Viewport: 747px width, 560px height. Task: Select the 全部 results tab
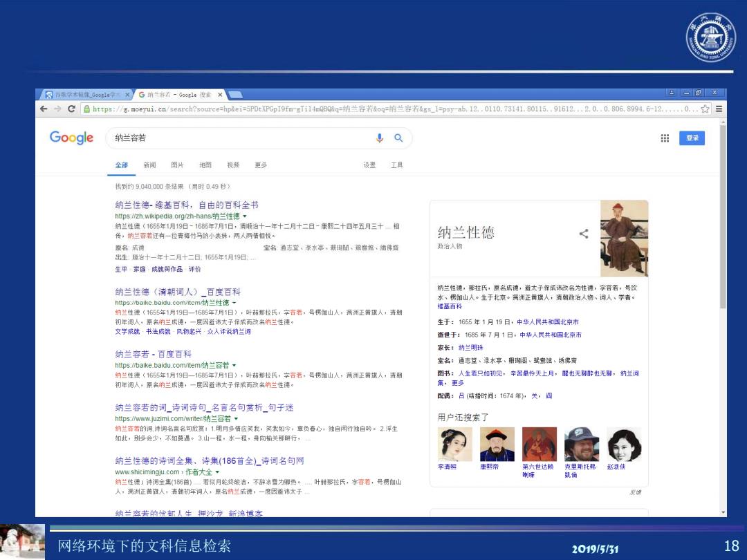click(x=122, y=165)
